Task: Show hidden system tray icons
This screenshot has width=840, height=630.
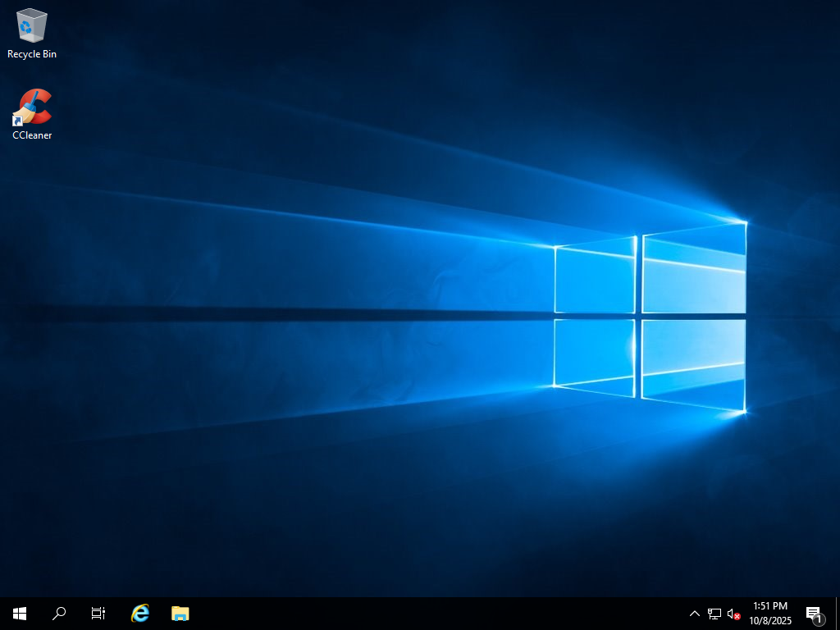Action: [694, 614]
